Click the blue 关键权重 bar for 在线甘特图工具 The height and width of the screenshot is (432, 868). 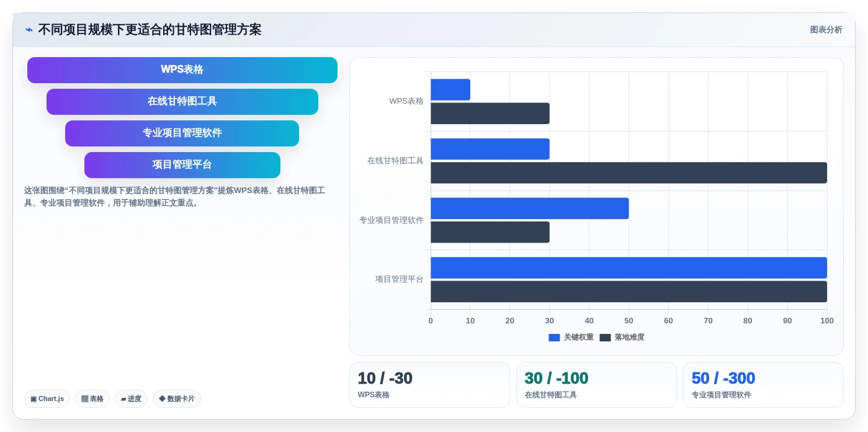490,149
